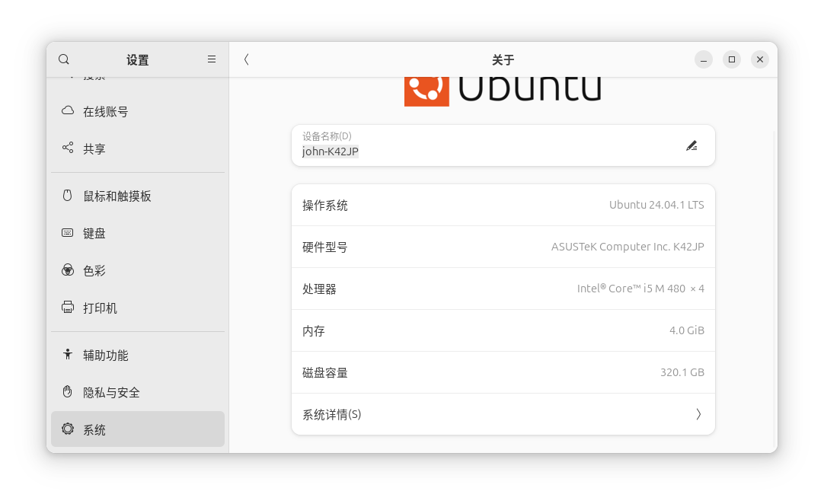Click the gear icon for 系统

(x=67, y=429)
